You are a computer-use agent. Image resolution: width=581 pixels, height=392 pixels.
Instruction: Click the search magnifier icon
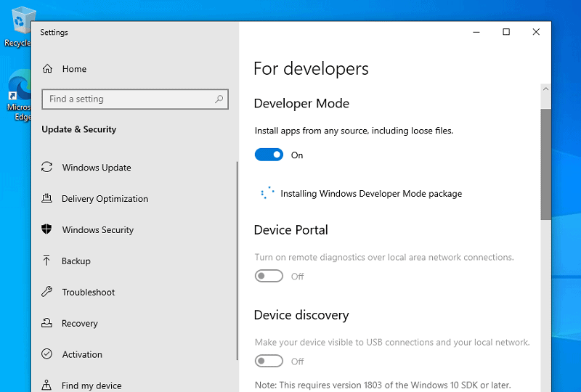[219, 99]
